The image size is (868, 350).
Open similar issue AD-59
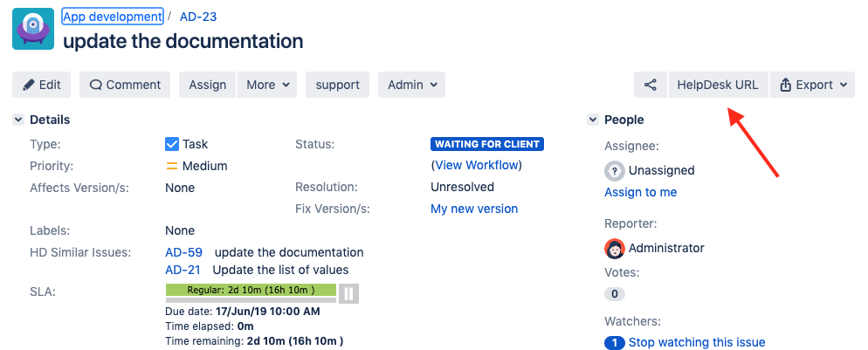(x=183, y=252)
